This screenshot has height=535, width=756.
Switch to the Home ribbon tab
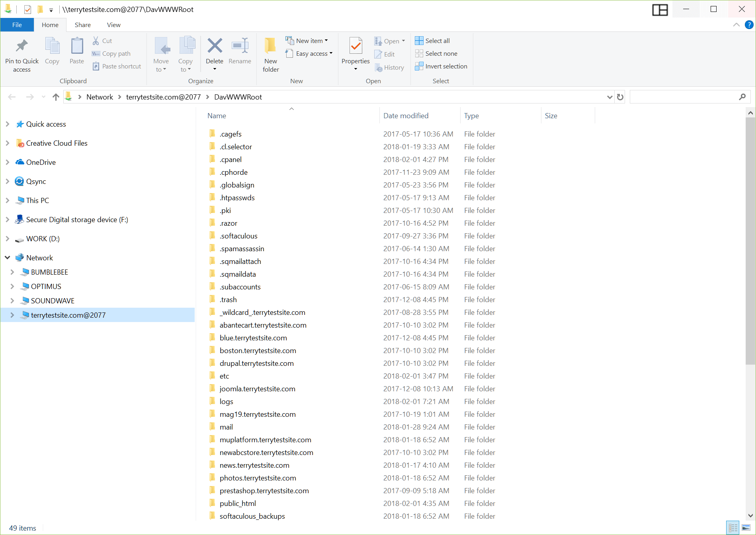click(x=50, y=25)
